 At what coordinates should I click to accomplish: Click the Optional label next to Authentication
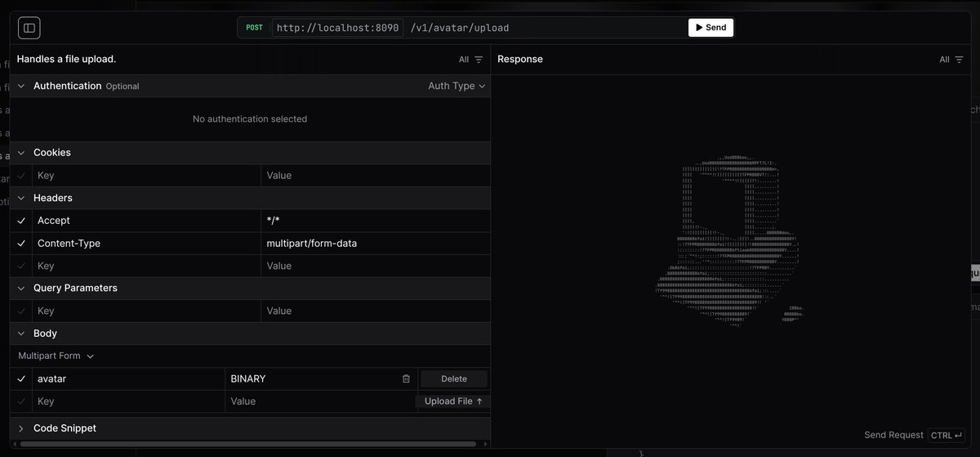point(122,87)
